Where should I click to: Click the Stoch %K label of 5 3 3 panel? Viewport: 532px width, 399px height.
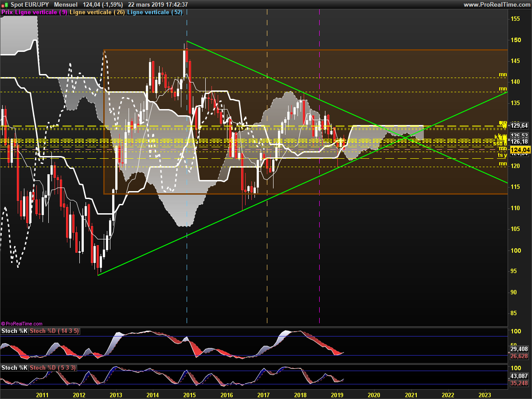[x=14, y=368]
